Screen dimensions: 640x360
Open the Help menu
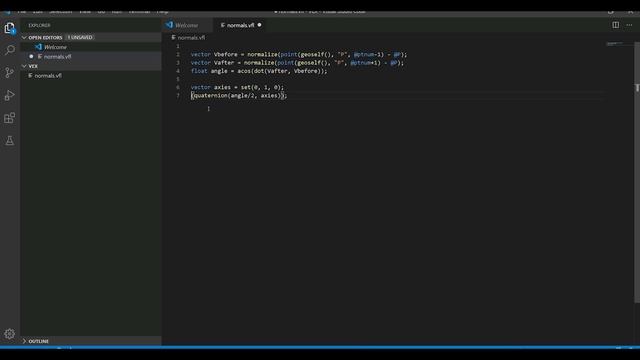162,11
